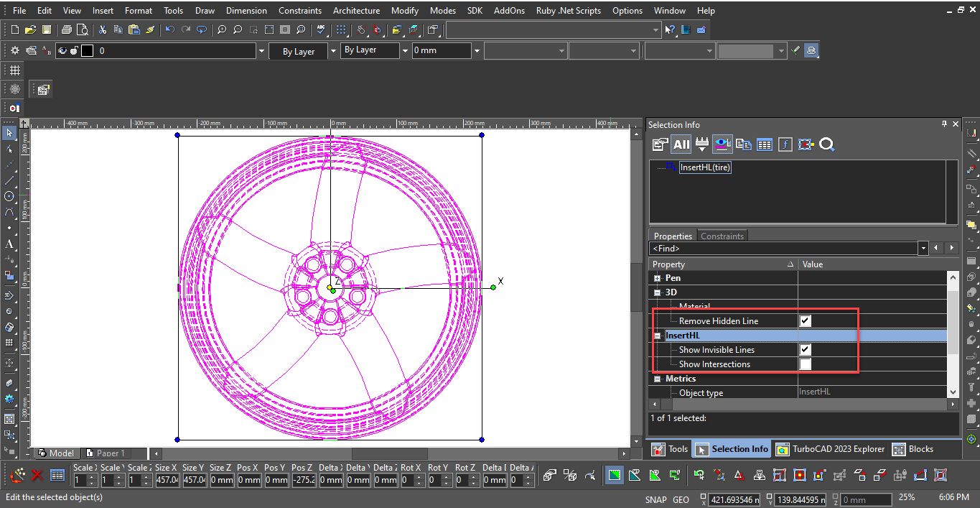Click the Undo arrow icon
Screen dimensions: 980x508
(x=169, y=29)
